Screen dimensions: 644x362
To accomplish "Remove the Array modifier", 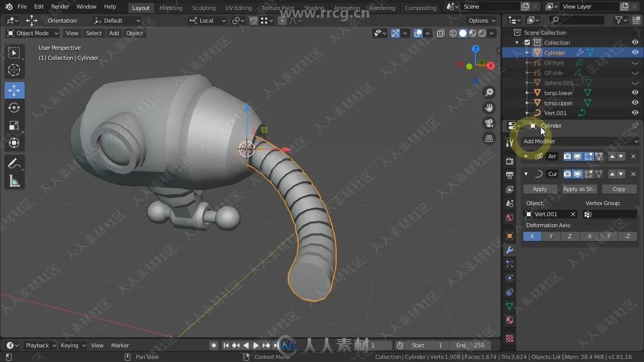I will [633, 156].
